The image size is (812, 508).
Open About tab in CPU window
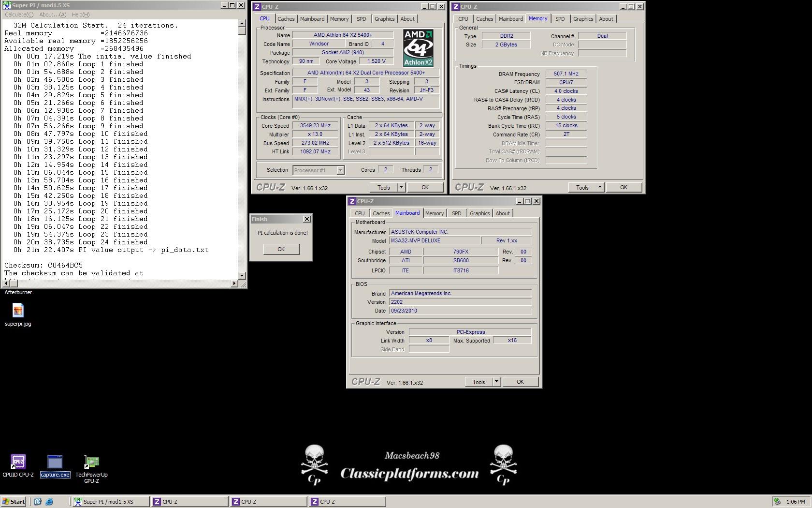[407, 19]
